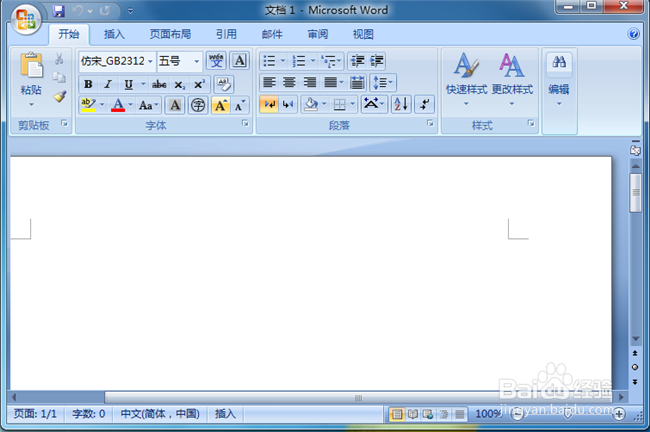The height and width of the screenshot is (432, 650).
Task: Click the 粘贴 paste icon
Action: [x=32, y=66]
